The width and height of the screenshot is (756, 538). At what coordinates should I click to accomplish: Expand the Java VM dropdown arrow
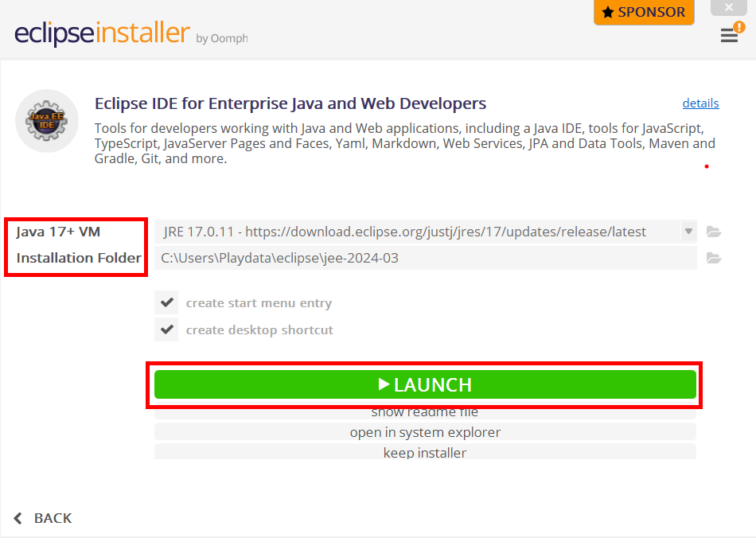coord(688,232)
